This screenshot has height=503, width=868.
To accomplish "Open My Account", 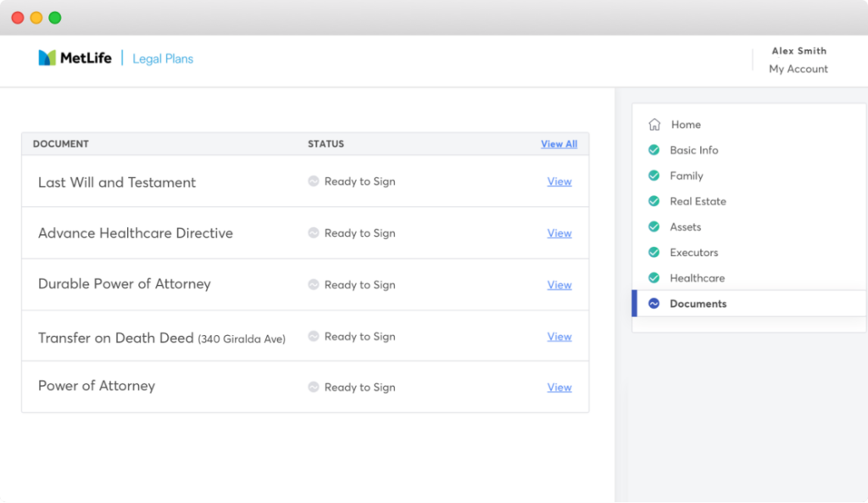I will (x=798, y=69).
